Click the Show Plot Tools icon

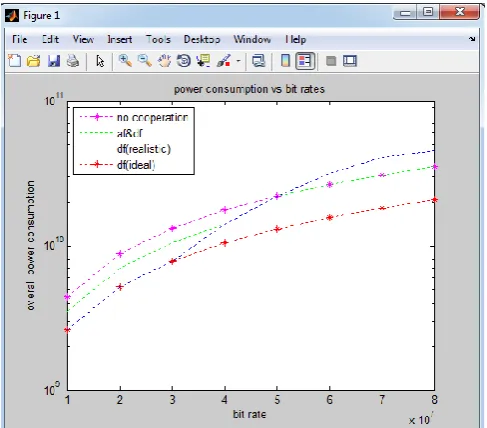point(350,61)
